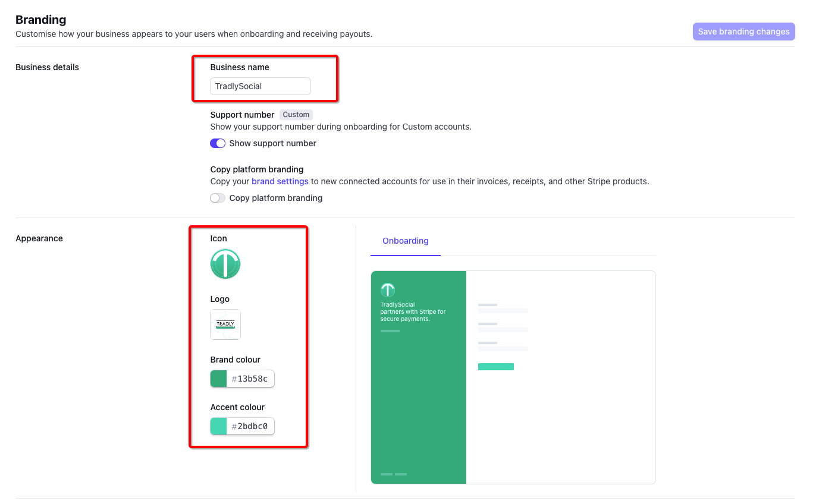Click the Accent colour swatch
Image resolution: width=816 pixels, height=504 pixels.
219,426
